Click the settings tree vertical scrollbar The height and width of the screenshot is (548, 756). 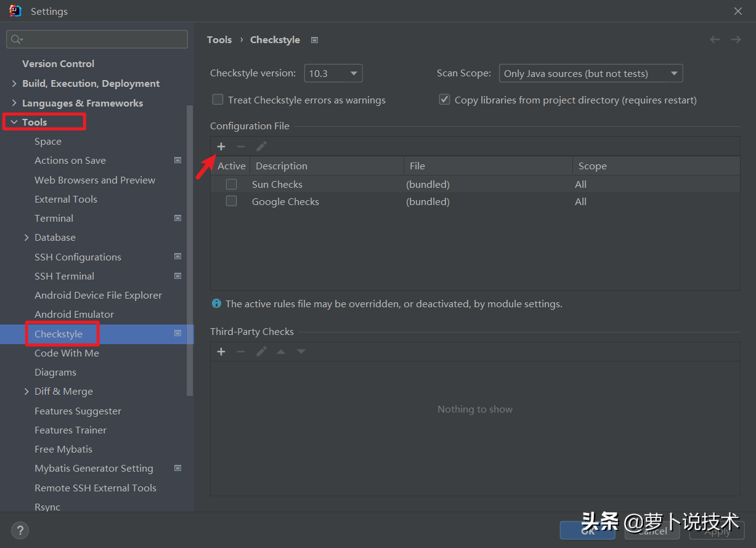[190, 249]
